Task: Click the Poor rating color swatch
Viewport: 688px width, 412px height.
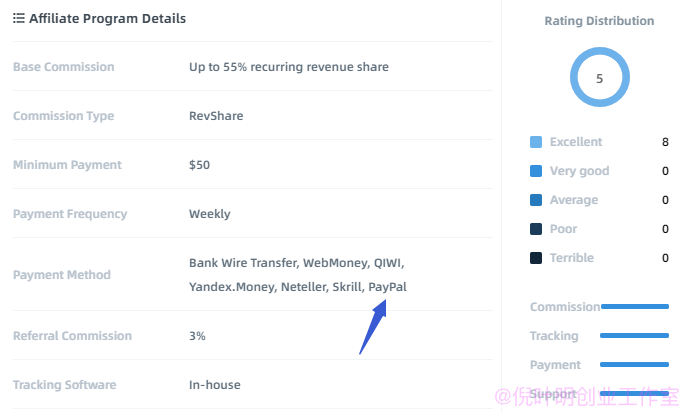Action: pyautogui.click(x=536, y=229)
